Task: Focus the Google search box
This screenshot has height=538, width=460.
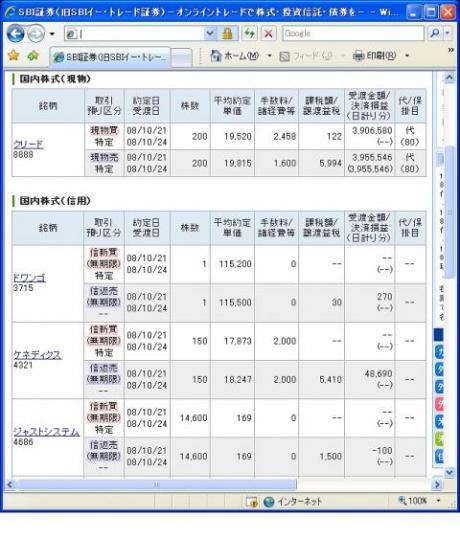Action: (x=353, y=34)
